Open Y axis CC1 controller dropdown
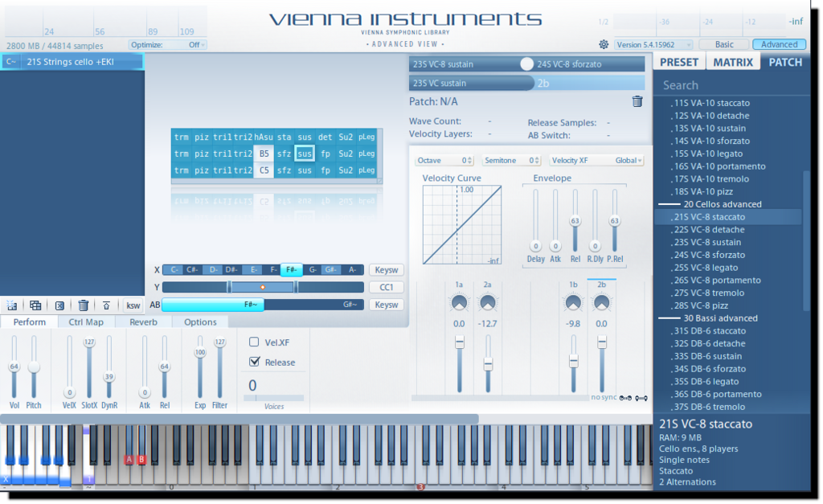The width and height of the screenshot is (823, 504). click(387, 287)
